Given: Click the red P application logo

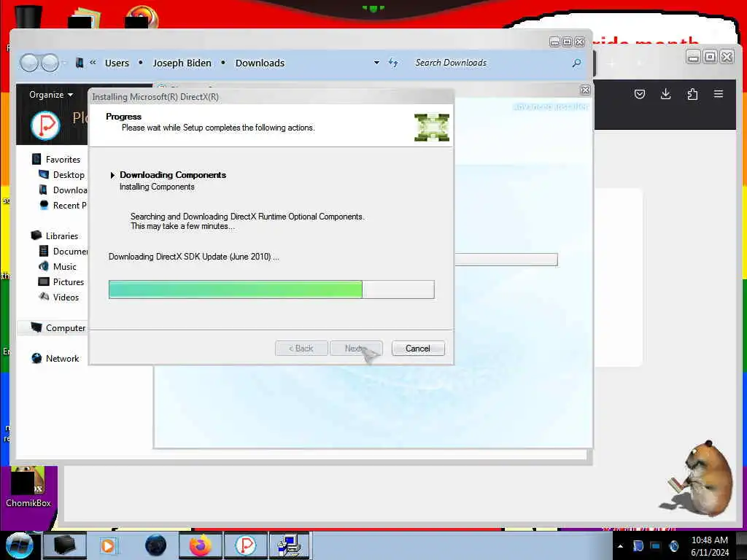Looking at the screenshot, I should 46,125.
